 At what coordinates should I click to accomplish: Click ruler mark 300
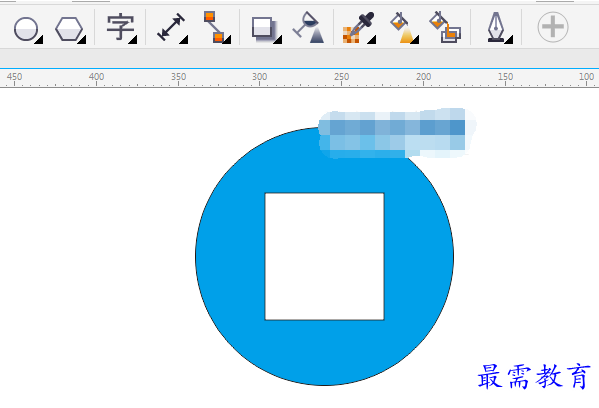coord(259,77)
